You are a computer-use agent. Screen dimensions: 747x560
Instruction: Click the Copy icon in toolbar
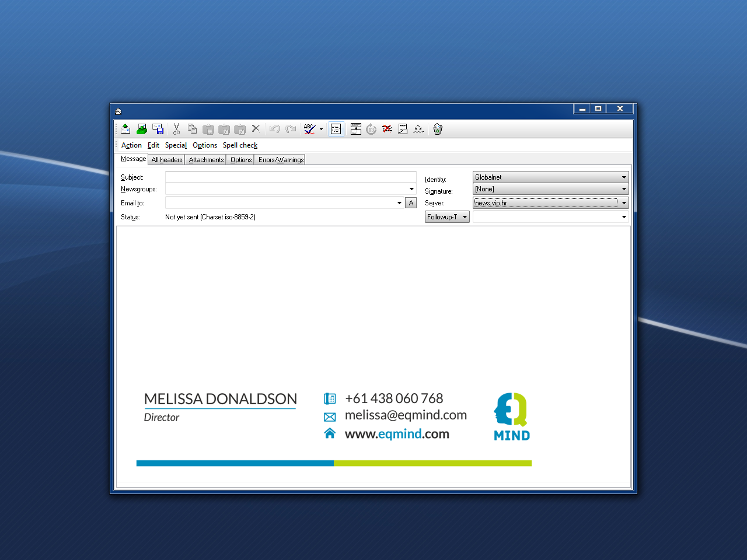[192, 129]
